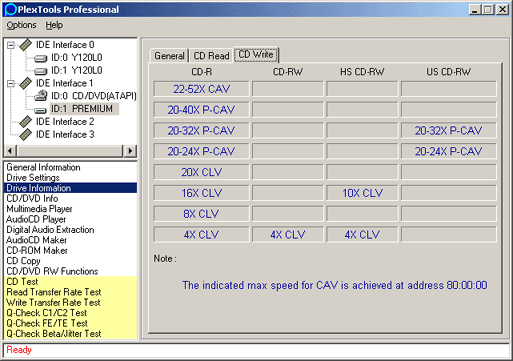Click the 22-52X CAV CD-R cell
This screenshot has width=513, height=361.
point(201,89)
